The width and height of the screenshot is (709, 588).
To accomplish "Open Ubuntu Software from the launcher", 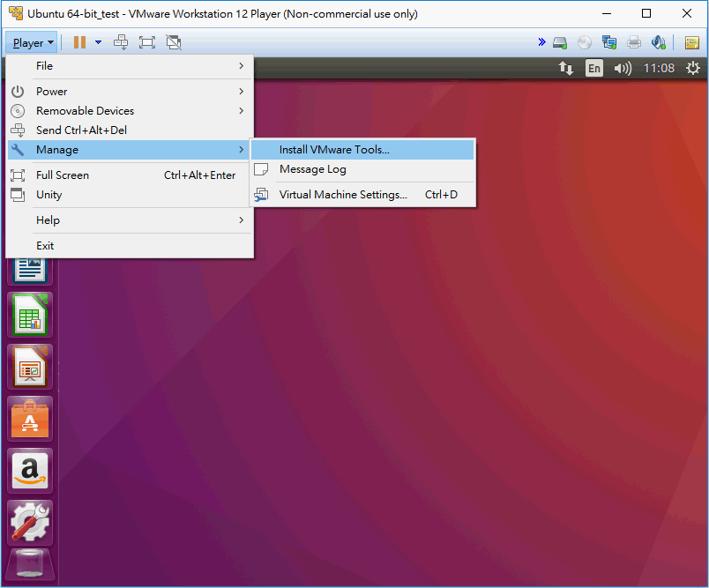I will click(30, 419).
